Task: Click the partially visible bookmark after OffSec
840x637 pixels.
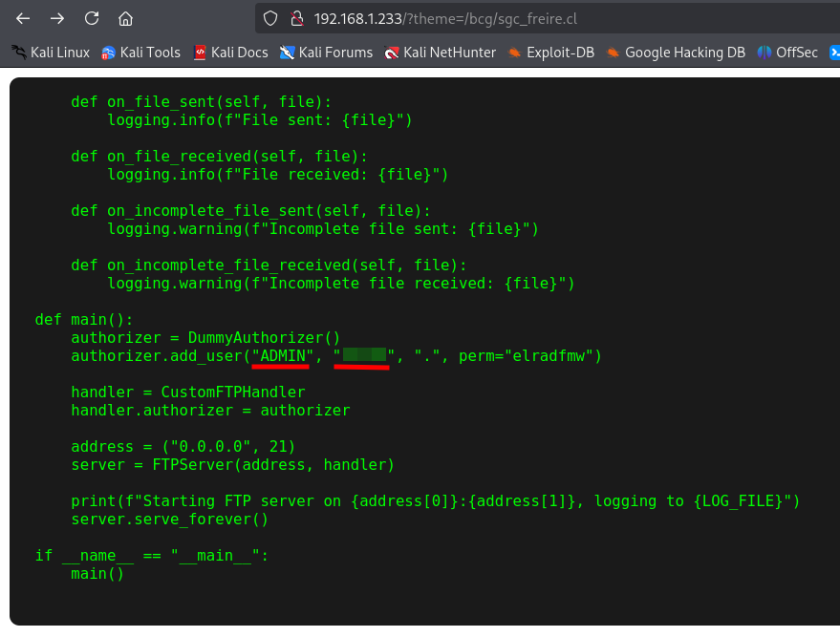Action: pos(832,53)
